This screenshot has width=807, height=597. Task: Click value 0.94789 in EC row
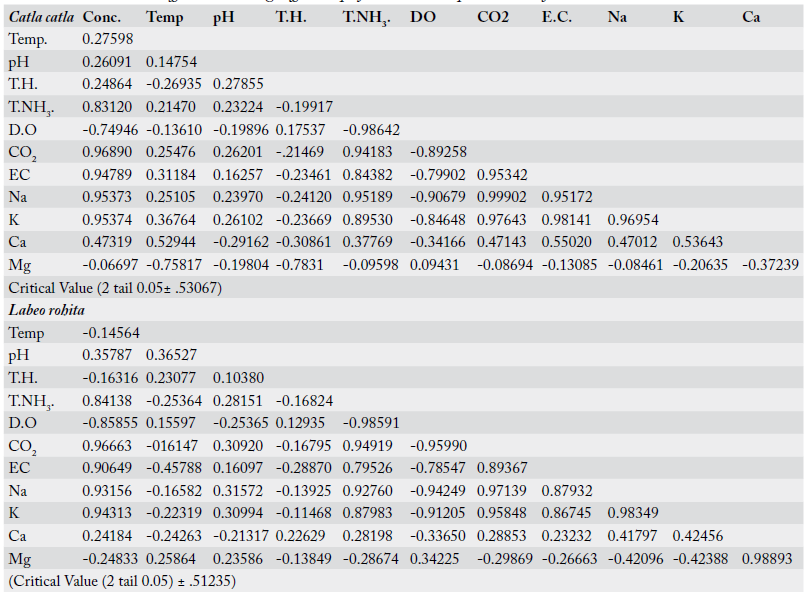(107, 175)
